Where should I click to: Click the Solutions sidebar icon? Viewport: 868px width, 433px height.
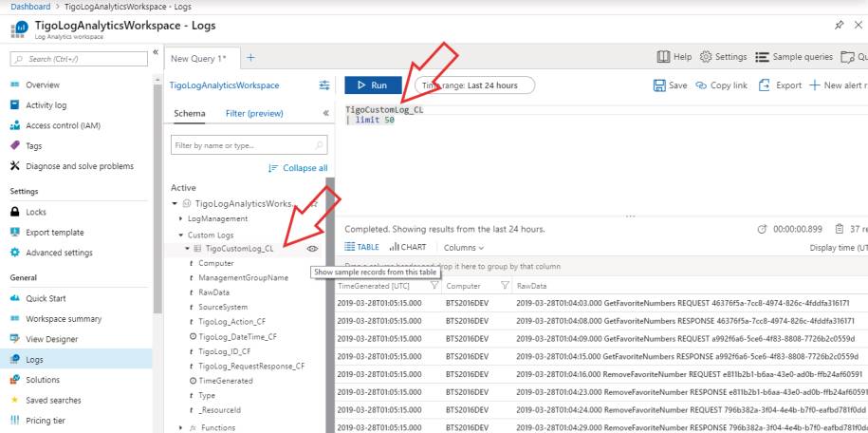[15, 380]
